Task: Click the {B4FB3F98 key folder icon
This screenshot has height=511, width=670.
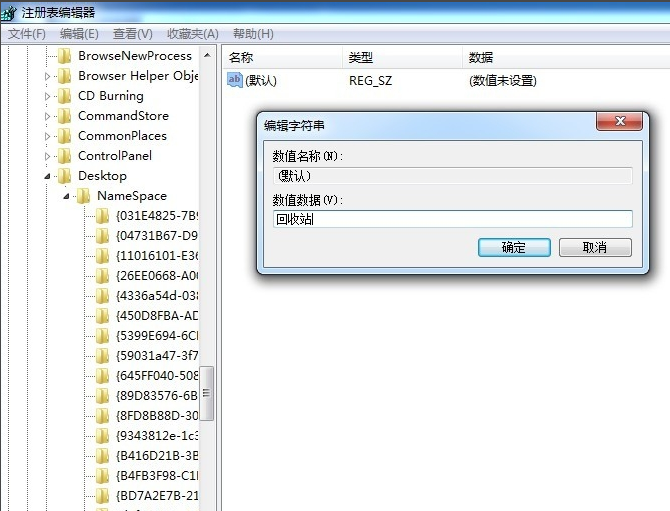Action: pos(102,476)
